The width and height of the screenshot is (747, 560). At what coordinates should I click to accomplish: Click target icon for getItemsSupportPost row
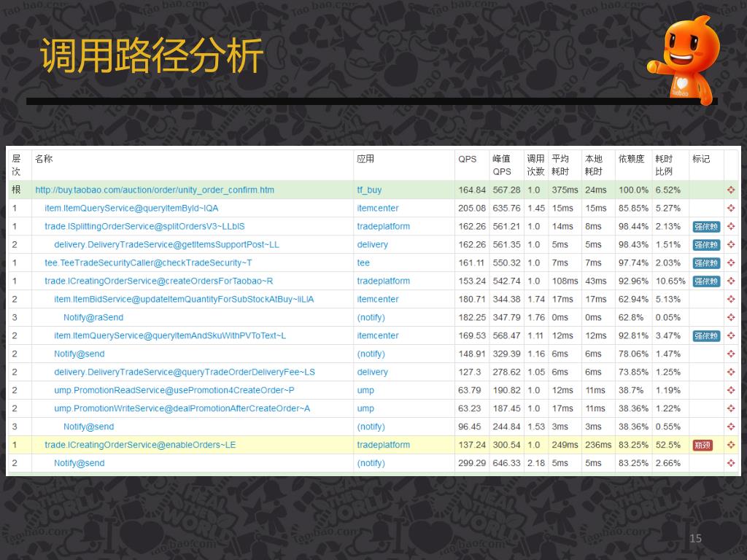coord(731,245)
